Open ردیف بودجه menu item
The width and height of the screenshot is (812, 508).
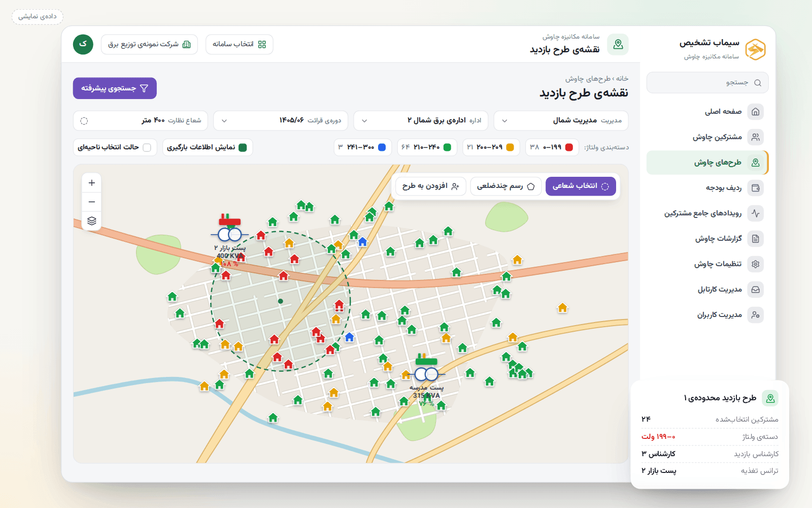(707, 188)
